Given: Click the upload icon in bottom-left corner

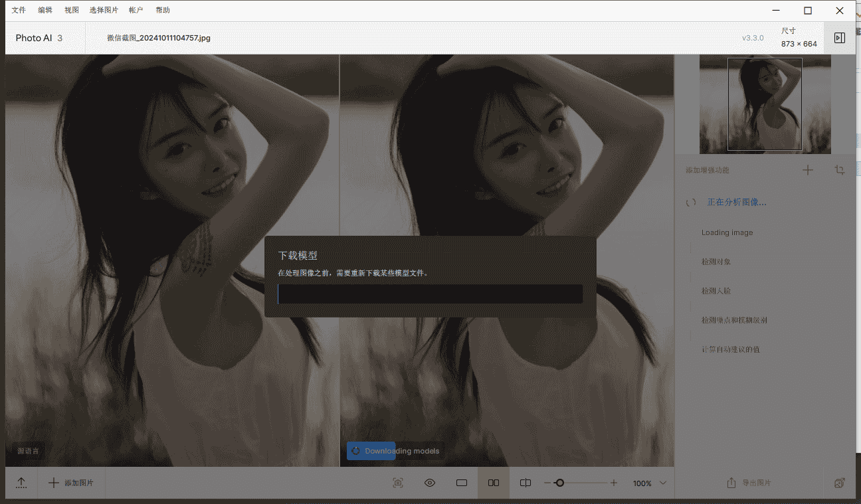Looking at the screenshot, I should (x=21, y=483).
